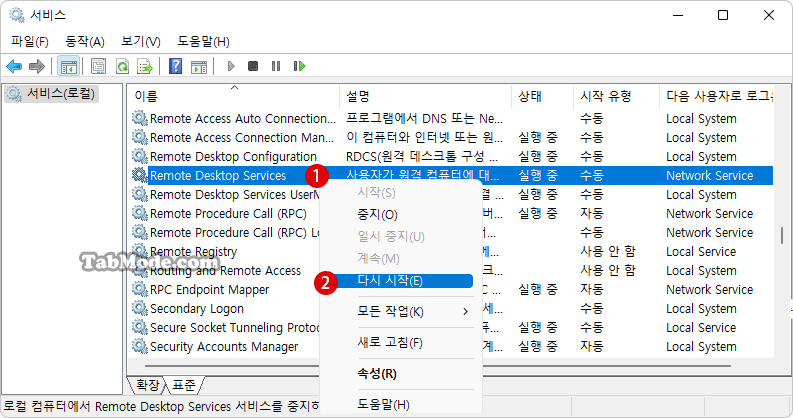This screenshot has width=793, height=418.
Task: Click the vertical scrollbar thumb of service list
Action: point(782,235)
